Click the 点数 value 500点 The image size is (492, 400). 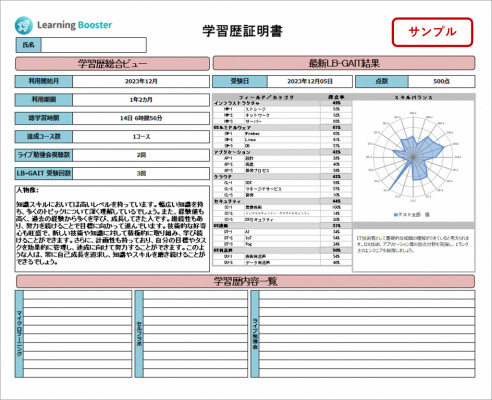tap(442, 81)
